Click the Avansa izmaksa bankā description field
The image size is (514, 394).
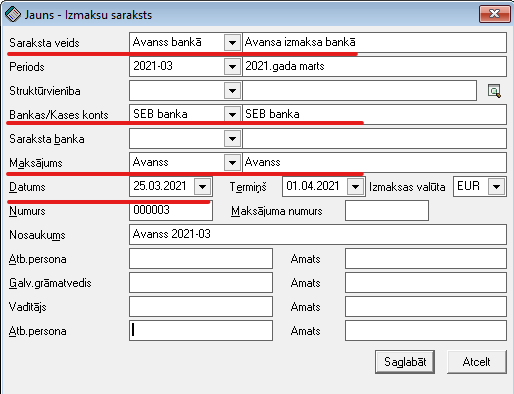375,43
